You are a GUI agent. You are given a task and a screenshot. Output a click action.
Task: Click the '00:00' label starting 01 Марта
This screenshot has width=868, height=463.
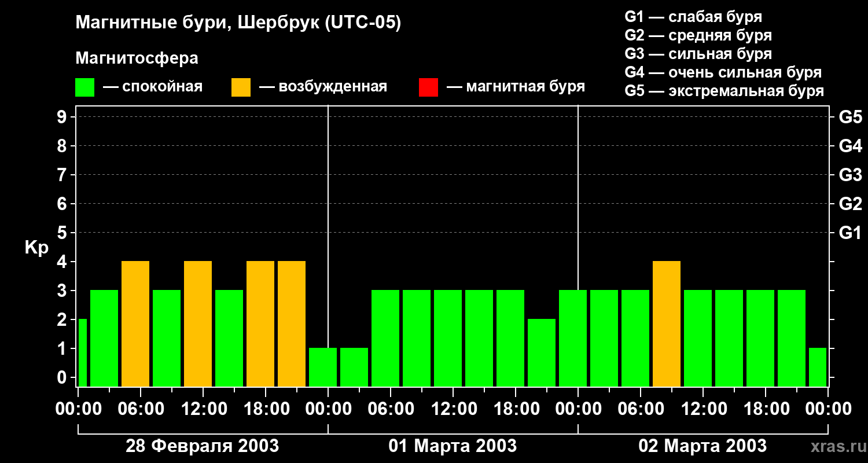pyautogui.click(x=328, y=409)
